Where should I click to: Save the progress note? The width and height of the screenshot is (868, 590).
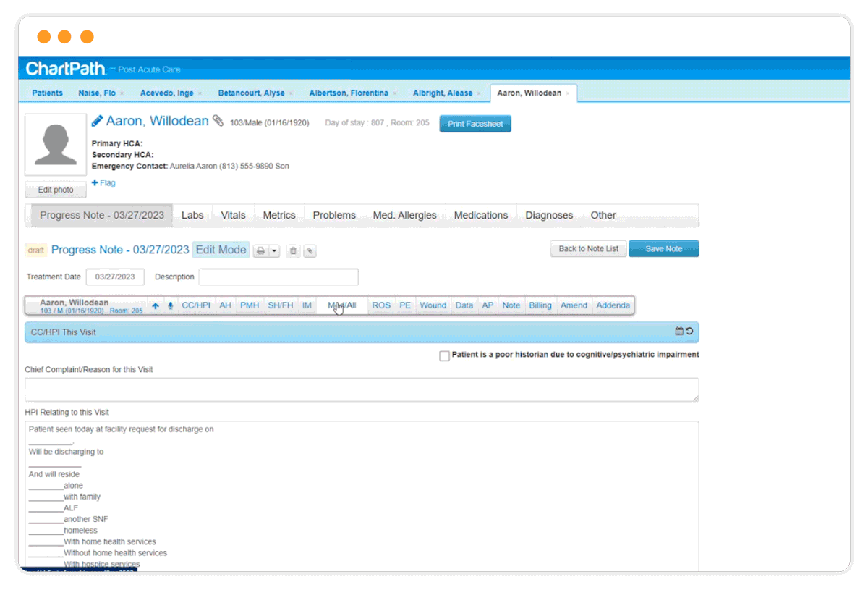coord(663,248)
